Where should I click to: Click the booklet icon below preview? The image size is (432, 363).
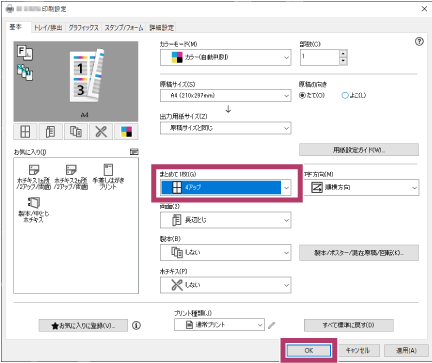[x=76, y=132]
